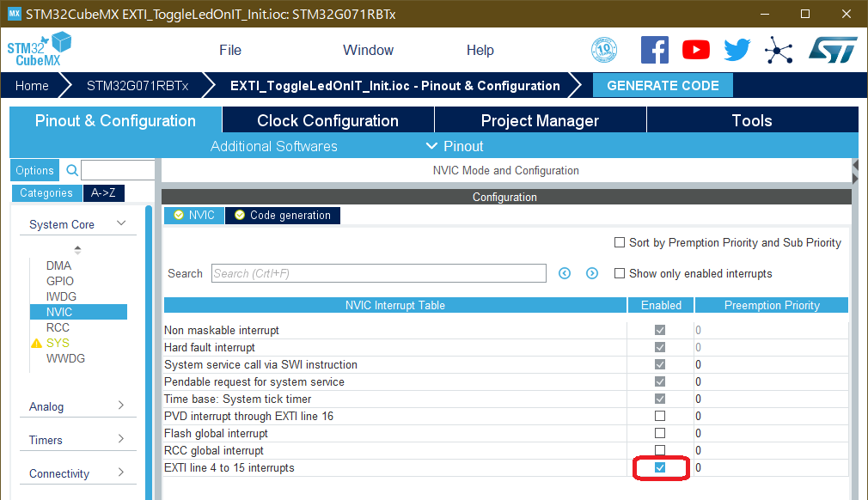The image size is (868, 500).
Task: Click the Enabled column header
Action: tap(661, 305)
